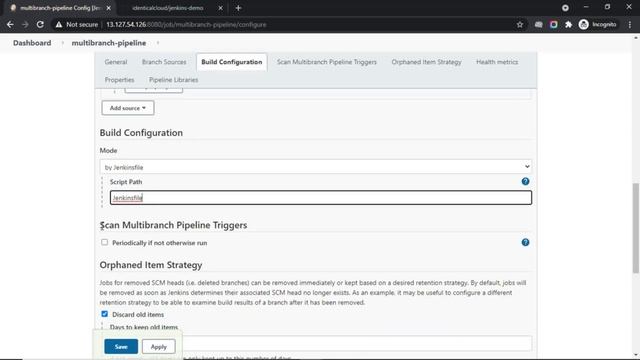Open Orphaned Item Strategy tab
Screen dimensions: 640x360
[426, 62]
